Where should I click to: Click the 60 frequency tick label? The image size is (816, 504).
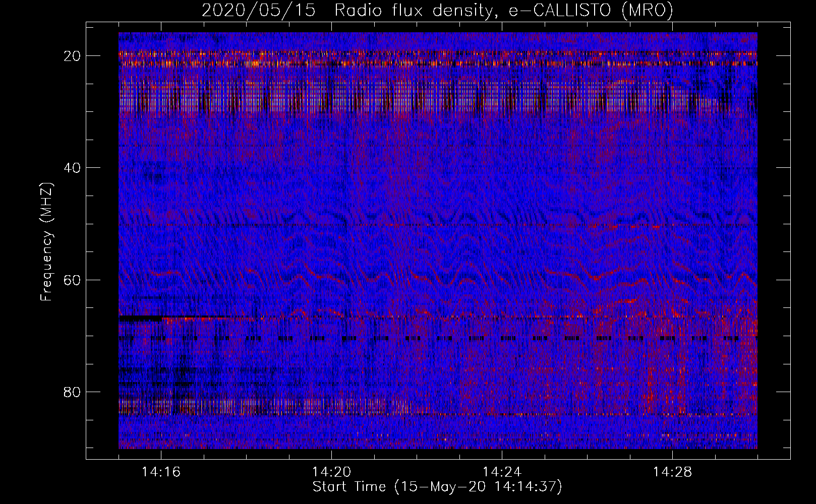point(73,280)
